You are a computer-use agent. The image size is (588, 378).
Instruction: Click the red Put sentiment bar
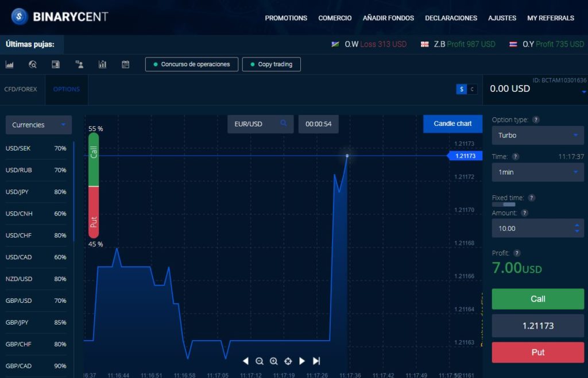tap(94, 213)
